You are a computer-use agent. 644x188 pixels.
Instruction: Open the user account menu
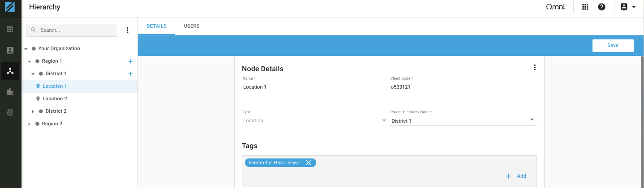(x=628, y=7)
